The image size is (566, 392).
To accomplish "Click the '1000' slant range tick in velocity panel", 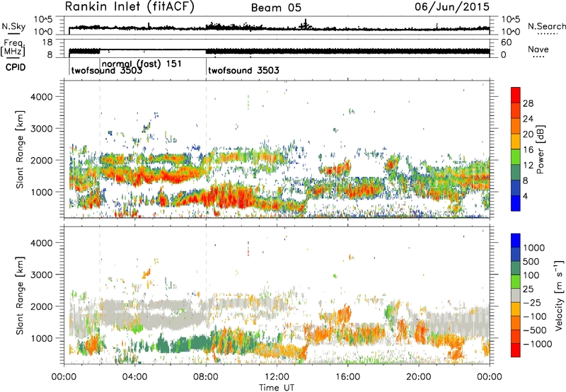I will pos(42,338).
